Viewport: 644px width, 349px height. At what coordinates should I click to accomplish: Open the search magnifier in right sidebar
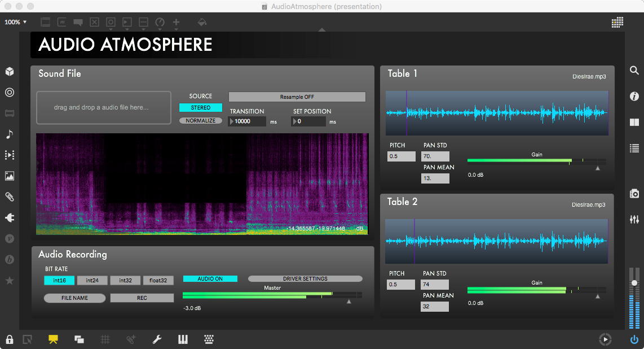pyautogui.click(x=634, y=71)
